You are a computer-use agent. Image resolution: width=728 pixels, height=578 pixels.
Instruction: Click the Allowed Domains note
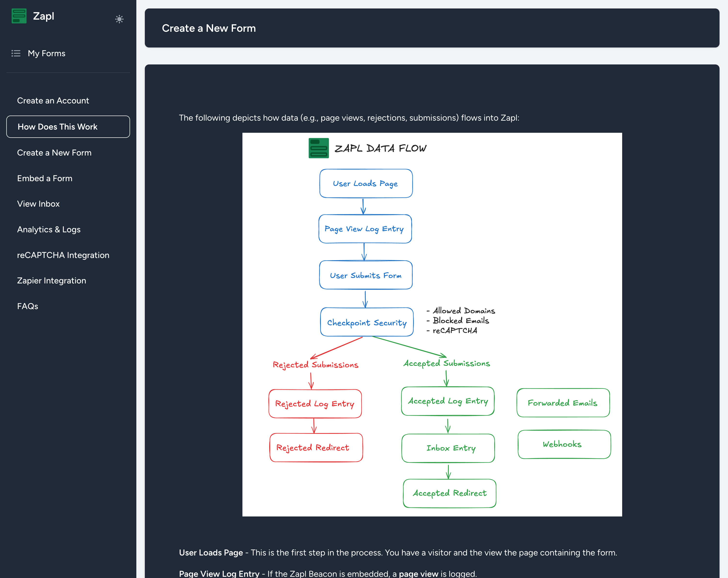(461, 311)
